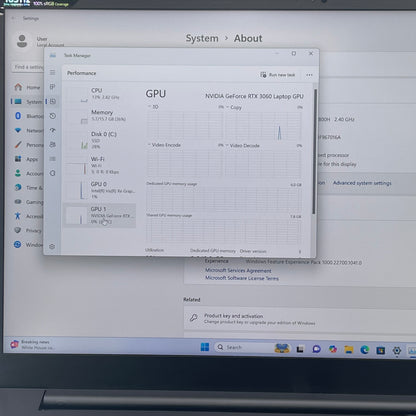Click the taskbar Search box
The height and width of the screenshot is (416, 416).
243,347
